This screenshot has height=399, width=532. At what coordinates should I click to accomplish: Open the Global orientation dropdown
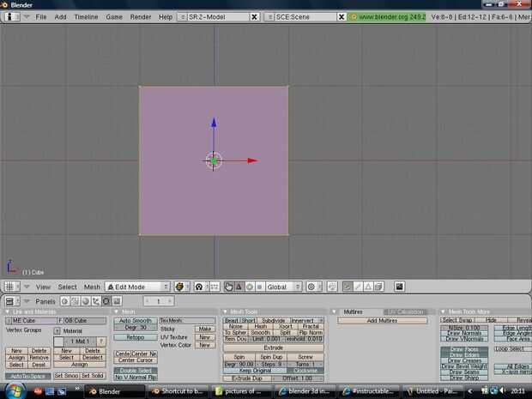pyautogui.click(x=284, y=287)
